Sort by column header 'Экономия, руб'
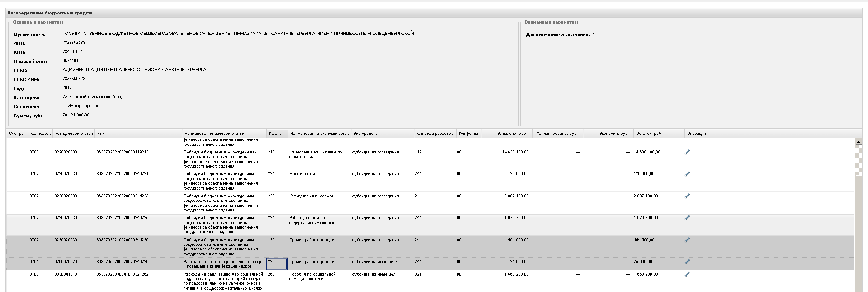This screenshot has width=868, height=292. (608, 134)
